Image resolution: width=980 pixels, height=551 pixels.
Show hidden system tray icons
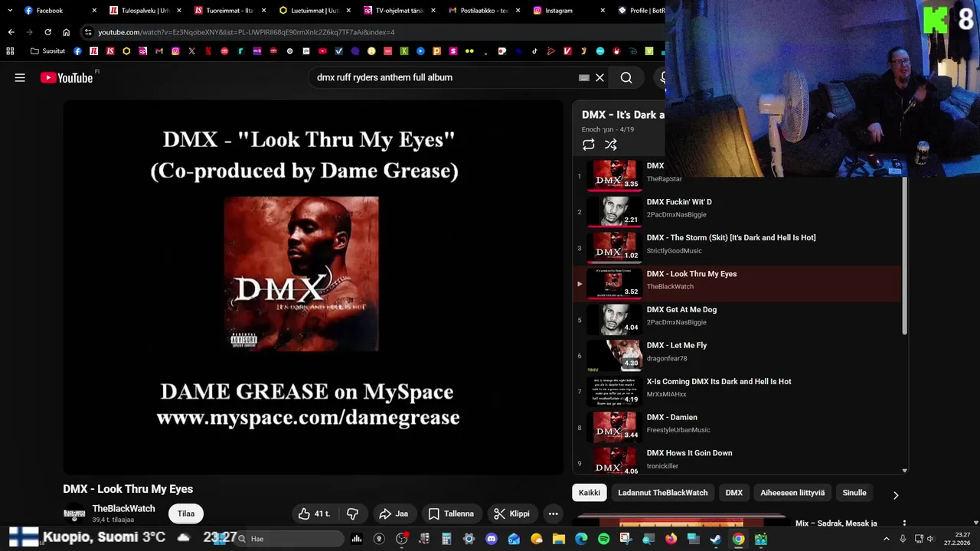[887, 539]
